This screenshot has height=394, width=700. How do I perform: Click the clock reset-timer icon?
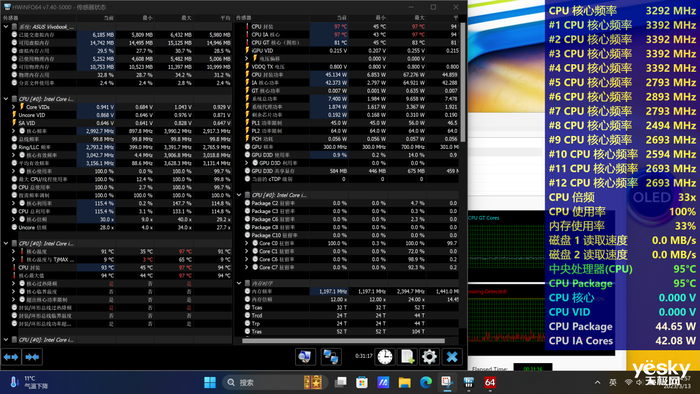coord(384,357)
